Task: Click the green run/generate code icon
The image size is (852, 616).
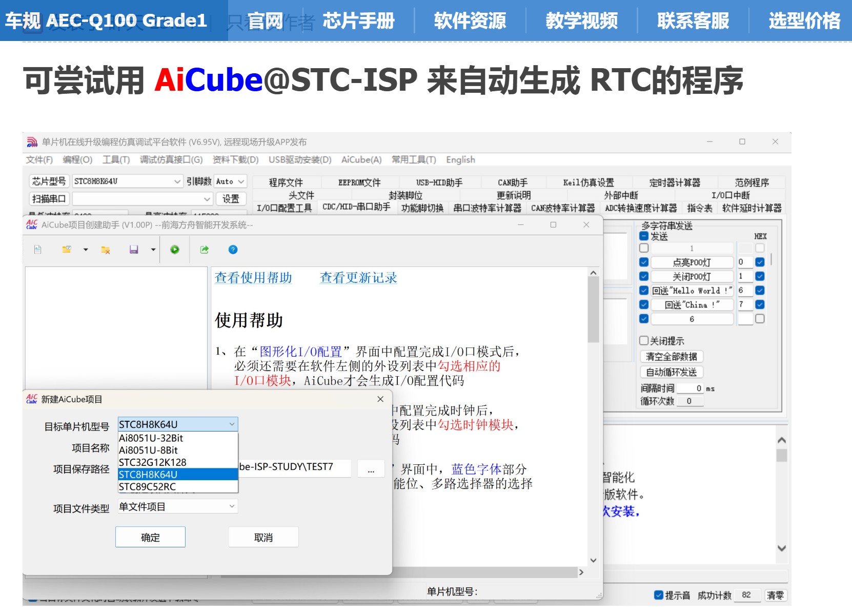Action: (x=175, y=250)
